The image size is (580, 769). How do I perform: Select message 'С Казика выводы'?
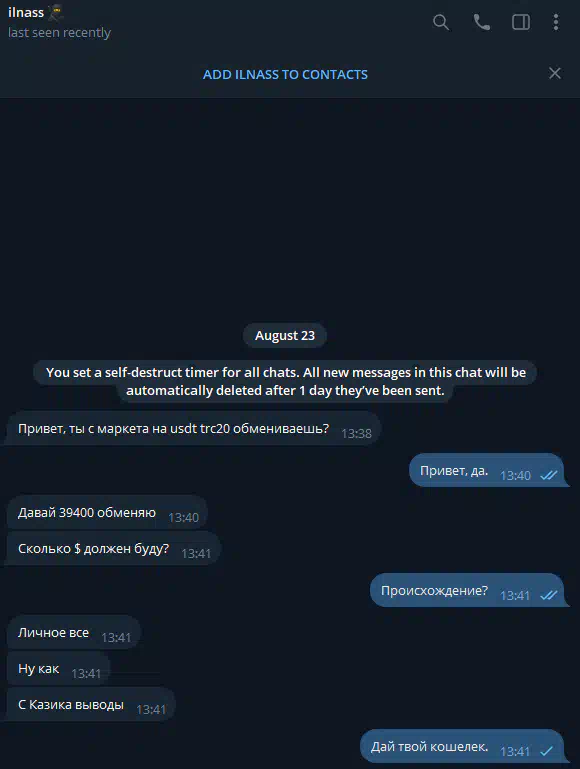click(91, 705)
